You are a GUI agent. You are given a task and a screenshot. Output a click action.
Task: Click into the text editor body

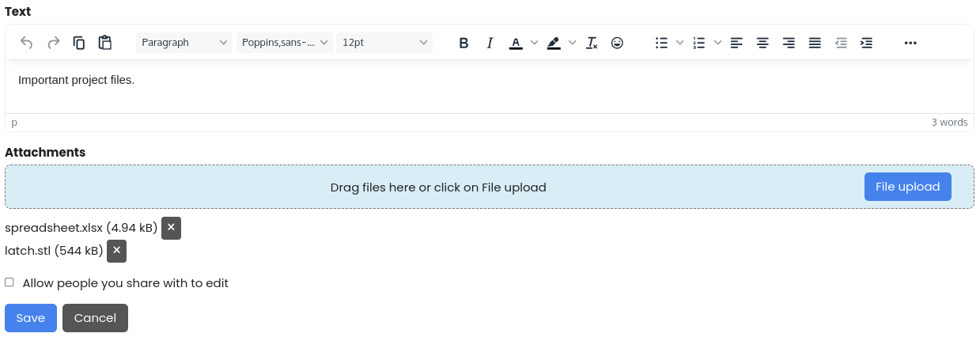[490, 86]
